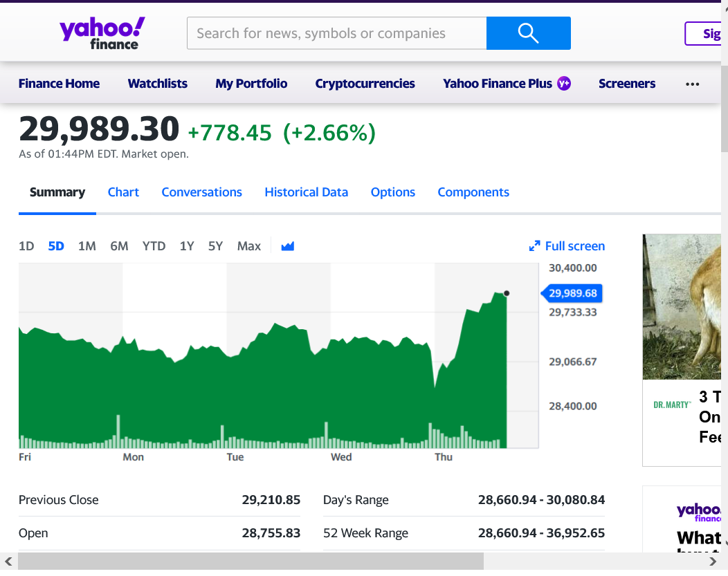Click the (+2.66%) percent change
Image resolution: width=728 pixels, height=576 pixels.
pos(329,133)
